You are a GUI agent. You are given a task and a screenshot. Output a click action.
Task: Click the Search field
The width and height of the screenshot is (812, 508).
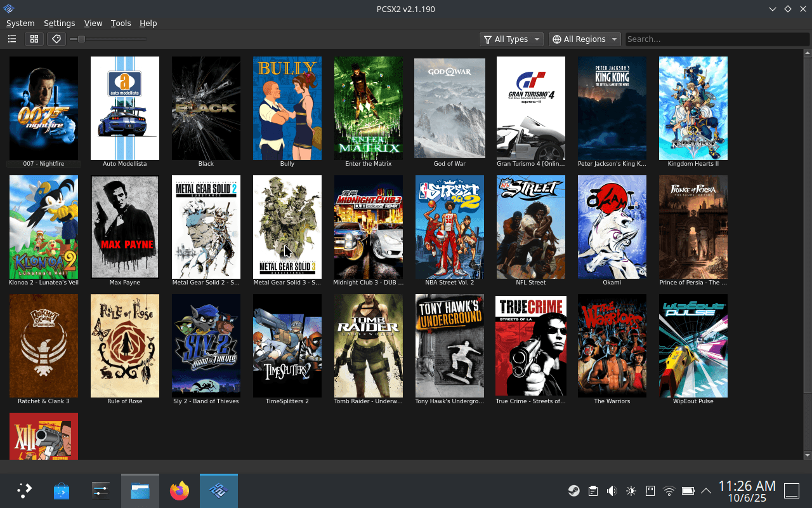(717, 39)
